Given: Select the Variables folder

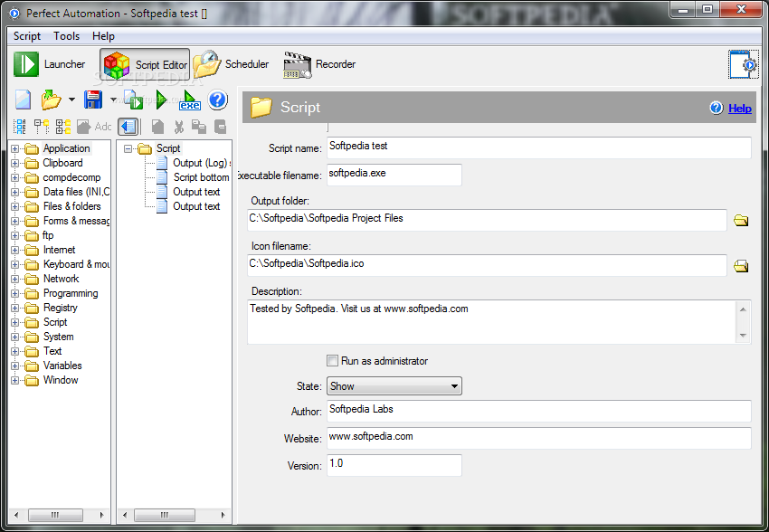Looking at the screenshot, I should 62,366.
